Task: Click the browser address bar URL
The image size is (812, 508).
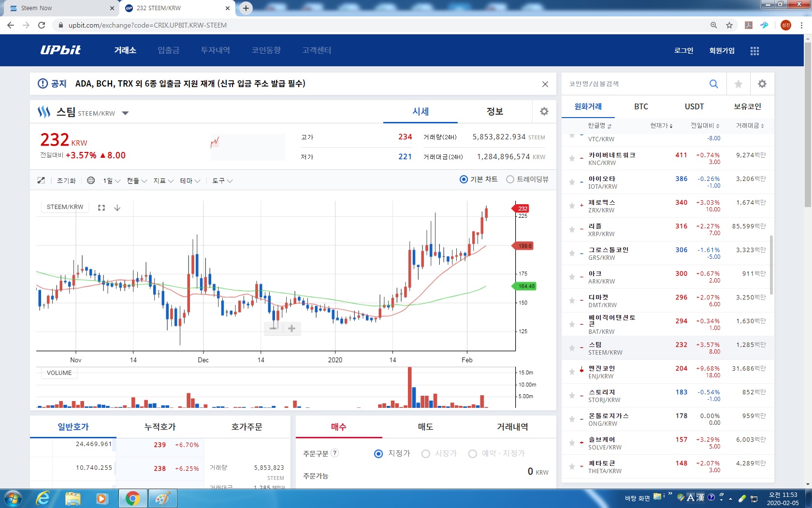Action: [147, 25]
